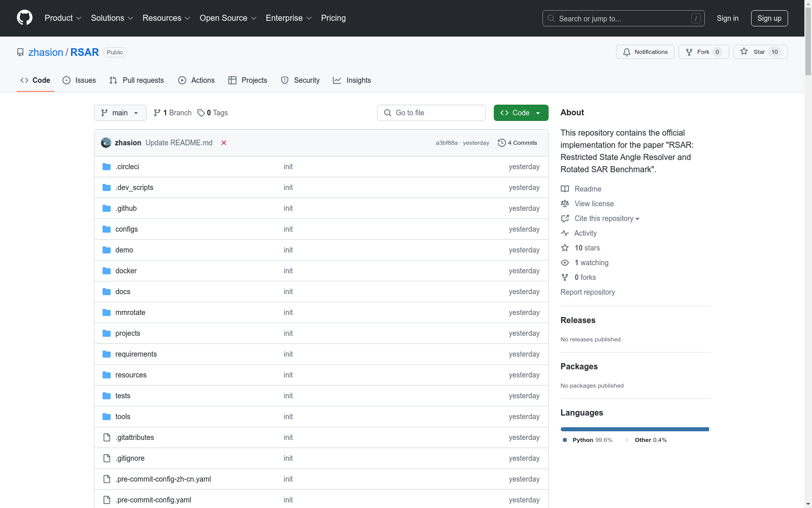Open commit hash a3bf88a

pyautogui.click(x=447, y=143)
